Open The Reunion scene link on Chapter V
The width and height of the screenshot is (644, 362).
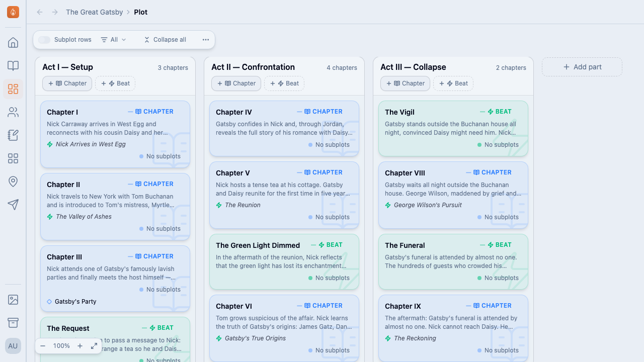pyautogui.click(x=243, y=205)
